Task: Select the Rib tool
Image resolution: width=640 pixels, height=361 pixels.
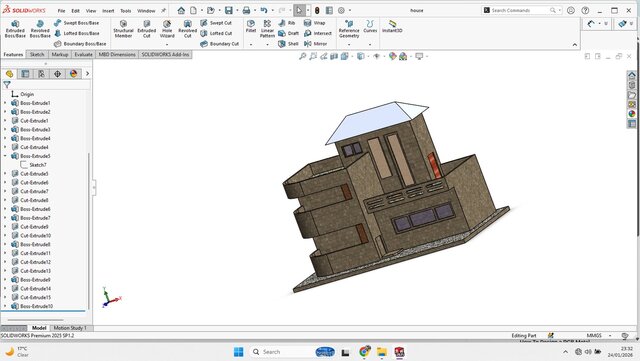Action: [x=287, y=23]
